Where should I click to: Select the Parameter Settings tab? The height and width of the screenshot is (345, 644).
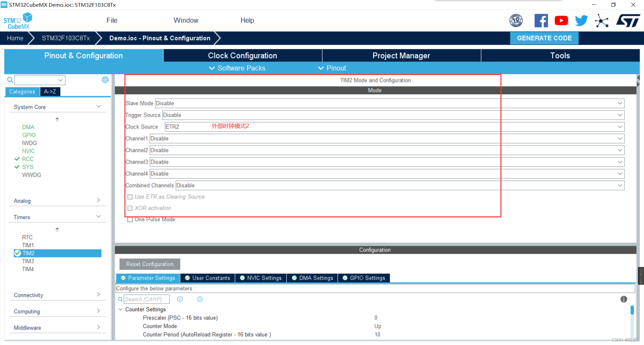click(x=148, y=278)
